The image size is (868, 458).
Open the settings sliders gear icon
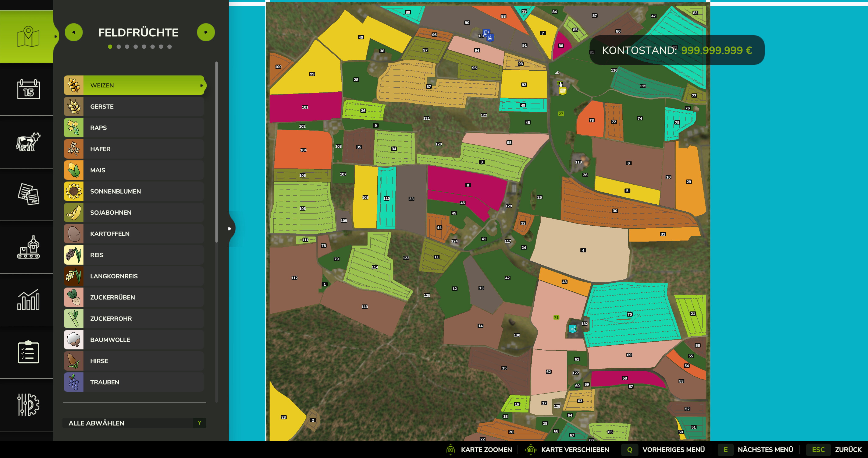coord(28,404)
